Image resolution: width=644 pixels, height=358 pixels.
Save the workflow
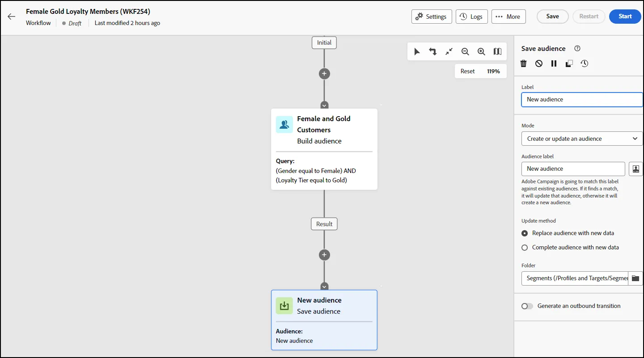tap(552, 17)
